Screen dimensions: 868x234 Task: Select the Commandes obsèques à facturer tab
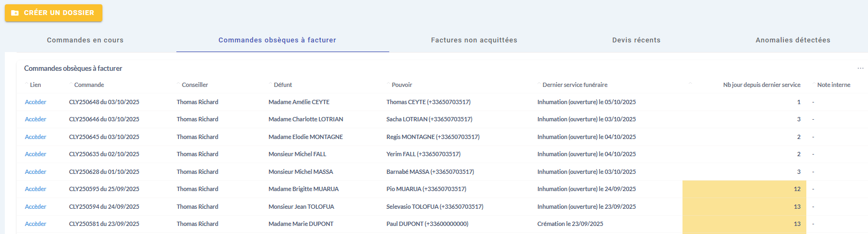coord(277,40)
